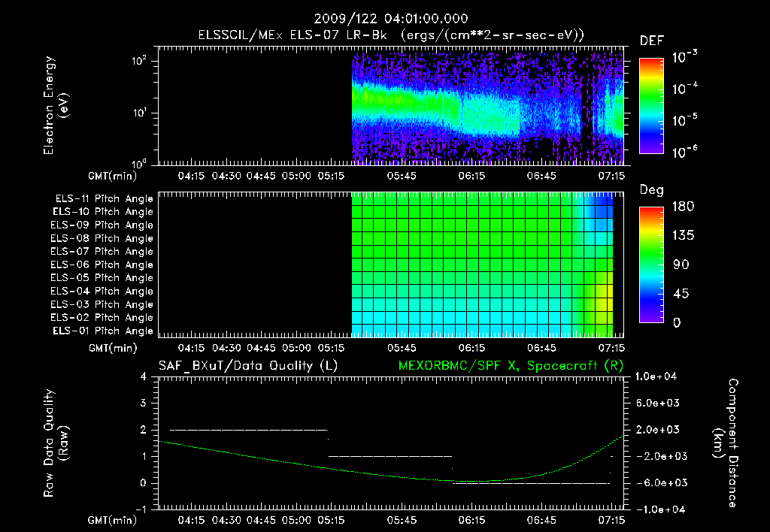Click the 'Component Distance (km)' axis label
Viewport: 770px width, 532px height.
pos(726,443)
